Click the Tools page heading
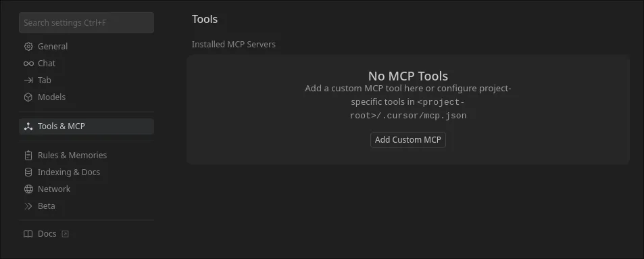This screenshot has width=644, height=259. [205, 20]
